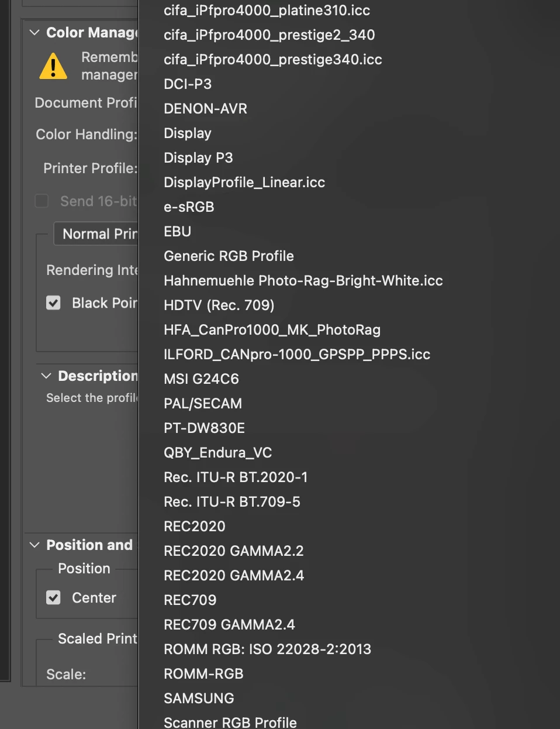The image size is (560, 729).
Task: Pick ROMM RGB: ISO 22028-2:2013
Action: tap(267, 649)
